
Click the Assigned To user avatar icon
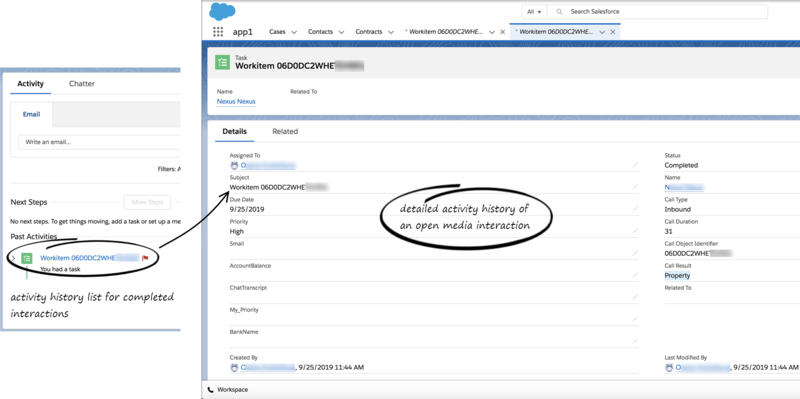point(234,165)
